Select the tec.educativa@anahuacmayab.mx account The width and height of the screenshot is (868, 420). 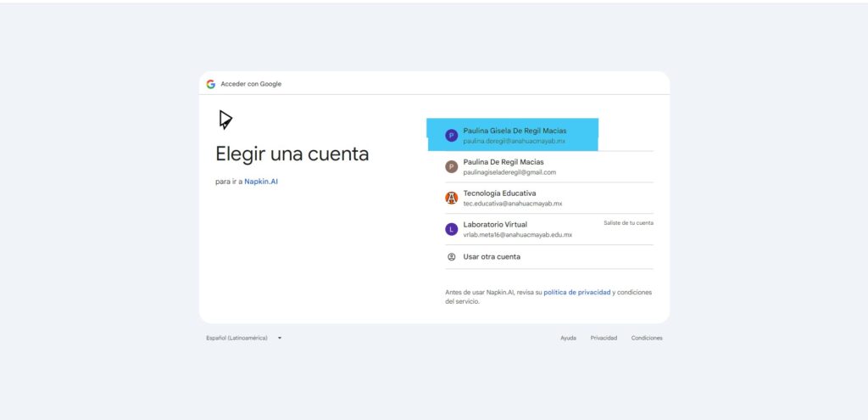point(512,204)
